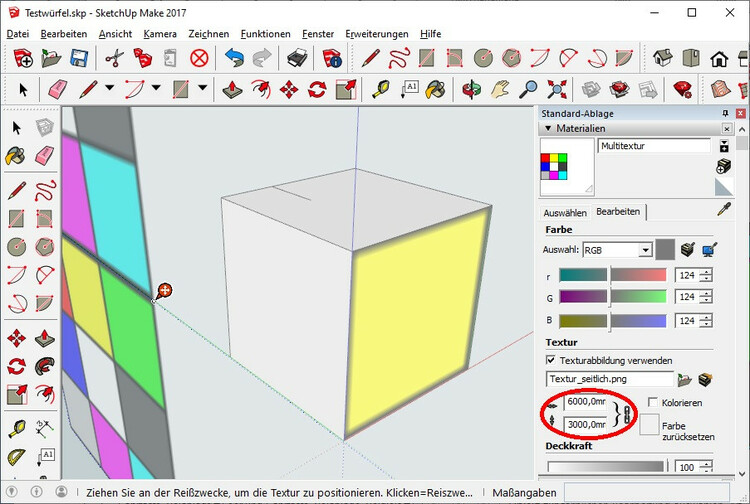Cut selection with the scissors icon
Viewport: 750px width, 504px height.
(114, 58)
